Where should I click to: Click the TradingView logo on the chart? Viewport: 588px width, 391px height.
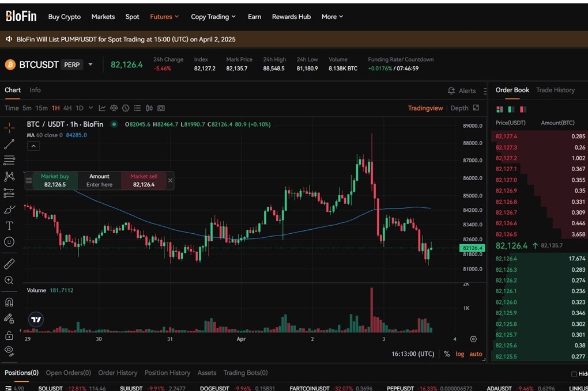point(36,320)
